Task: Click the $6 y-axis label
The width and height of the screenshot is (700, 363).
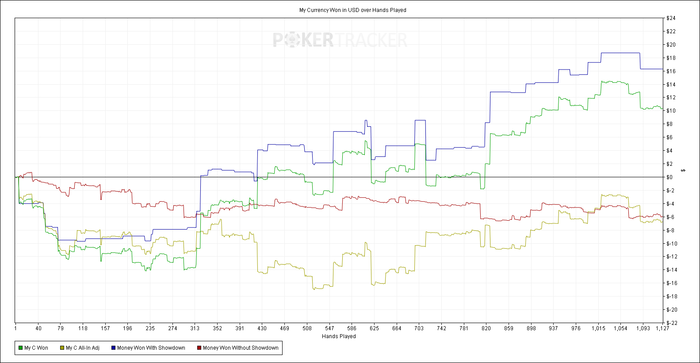Action: click(x=670, y=138)
